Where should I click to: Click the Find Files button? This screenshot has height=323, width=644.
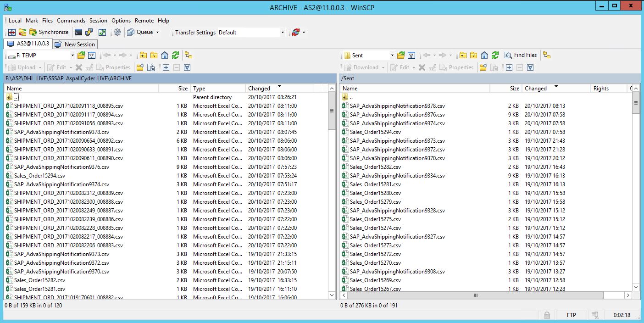521,55
